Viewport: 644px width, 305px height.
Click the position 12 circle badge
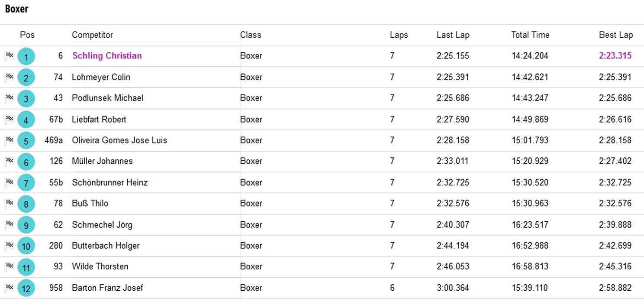click(26, 289)
